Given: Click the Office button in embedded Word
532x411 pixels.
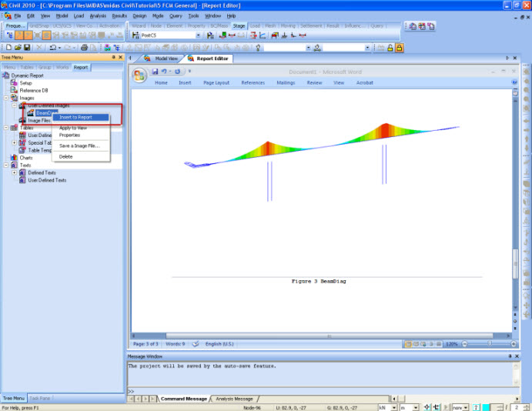Looking at the screenshot, I should pos(139,75).
